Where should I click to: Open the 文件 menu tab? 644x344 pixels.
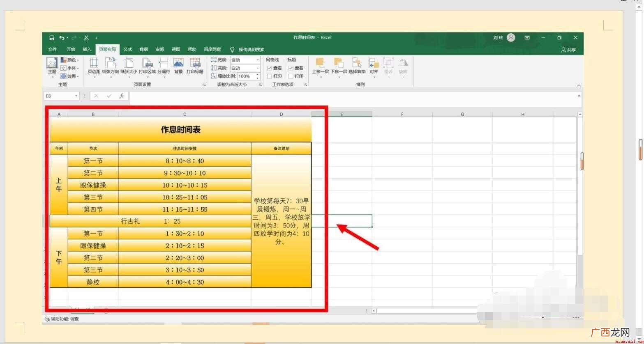pyautogui.click(x=52, y=50)
